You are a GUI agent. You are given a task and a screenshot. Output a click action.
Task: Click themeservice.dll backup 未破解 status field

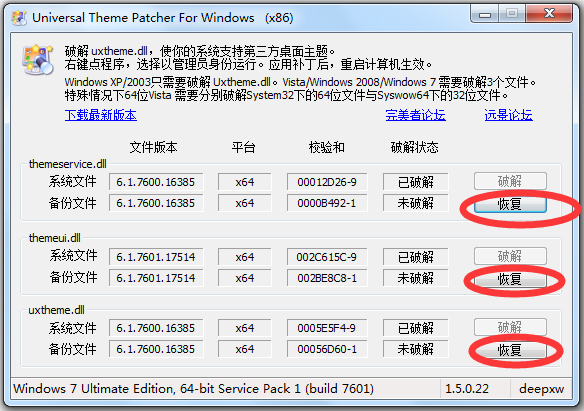416,203
